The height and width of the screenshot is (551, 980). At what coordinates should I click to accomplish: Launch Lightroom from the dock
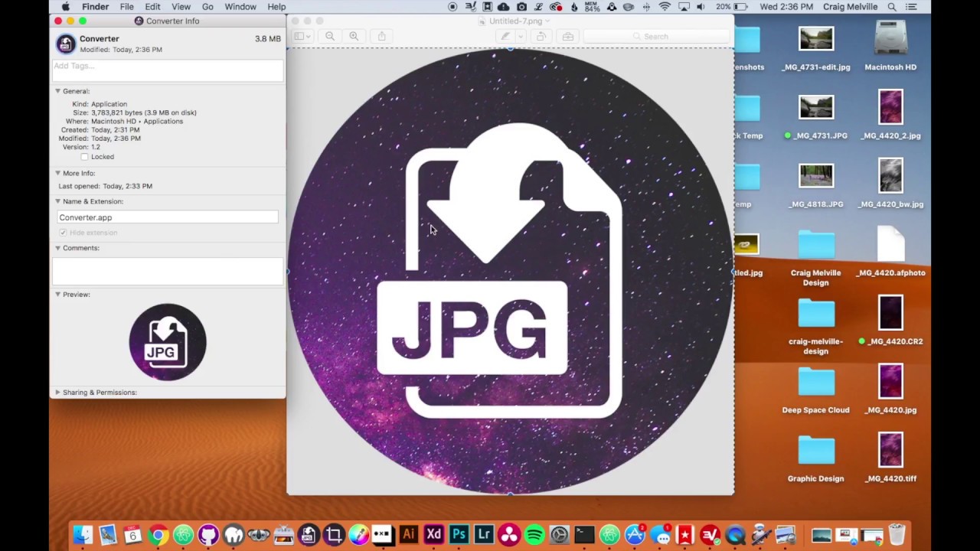(x=484, y=534)
